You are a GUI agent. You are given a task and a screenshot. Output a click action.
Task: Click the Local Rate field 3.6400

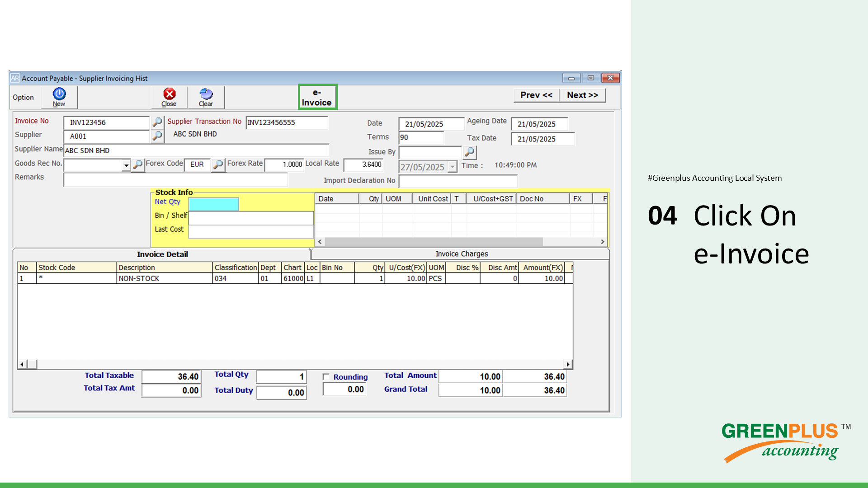coord(363,164)
